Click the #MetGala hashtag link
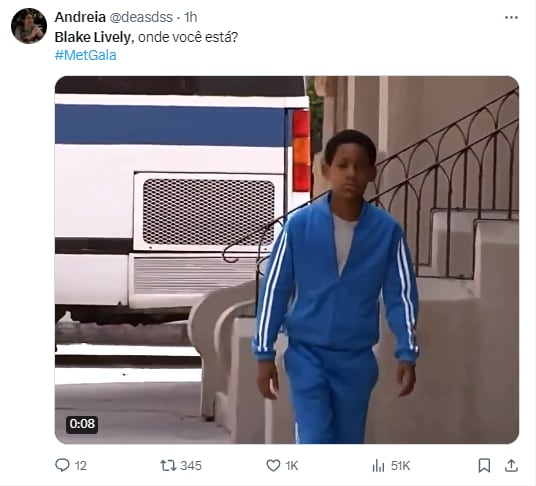 click(85, 55)
